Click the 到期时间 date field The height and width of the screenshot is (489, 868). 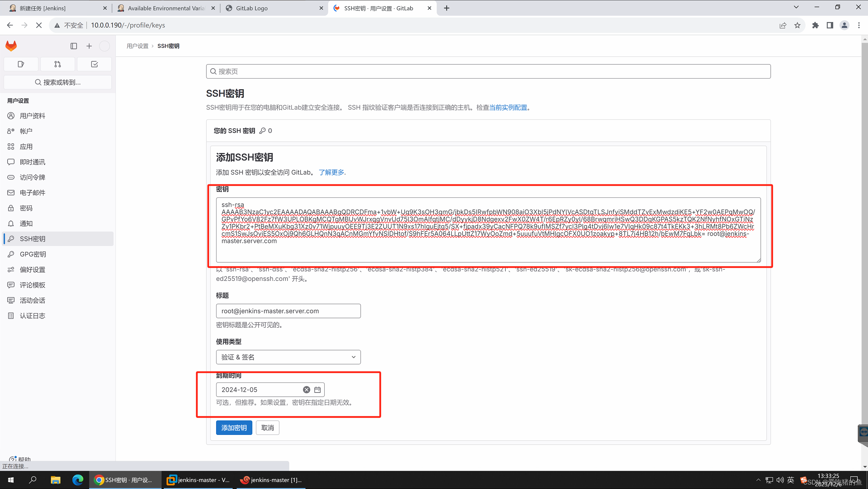coord(270,390)
